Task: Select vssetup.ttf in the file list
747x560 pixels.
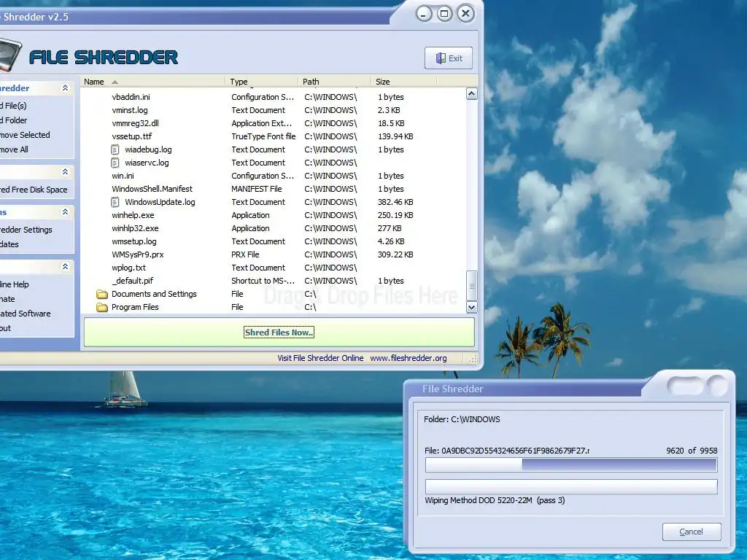Action: point(132,136)
